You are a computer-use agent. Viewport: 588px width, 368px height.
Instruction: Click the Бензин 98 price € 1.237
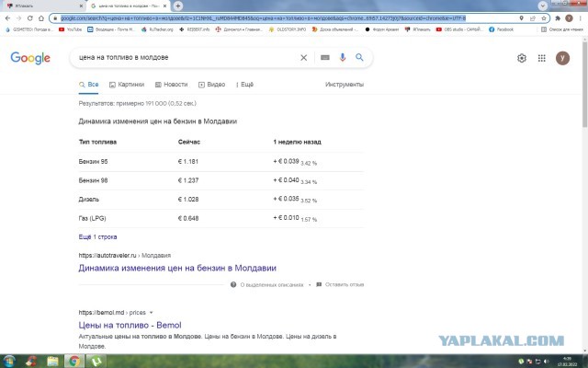pos(188,180)
